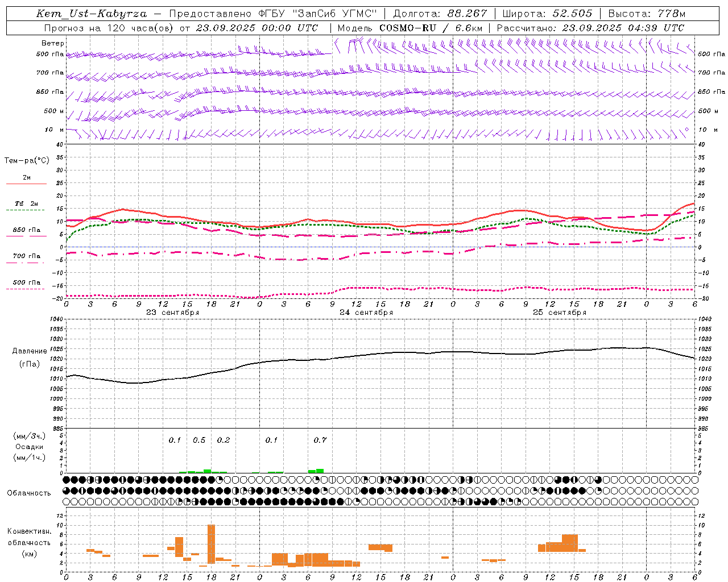Click the "24 сентября" date label
728x582 pixels.
(366, 313)
